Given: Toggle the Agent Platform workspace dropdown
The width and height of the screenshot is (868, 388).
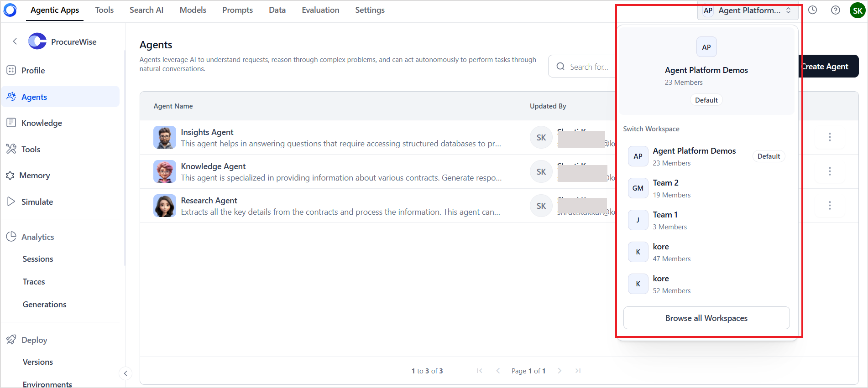Looking at the screenshot, I should click(748, 10).
